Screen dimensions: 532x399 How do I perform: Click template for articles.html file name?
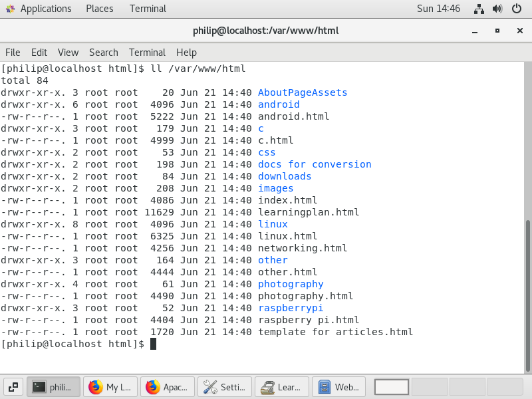(335, 332)
